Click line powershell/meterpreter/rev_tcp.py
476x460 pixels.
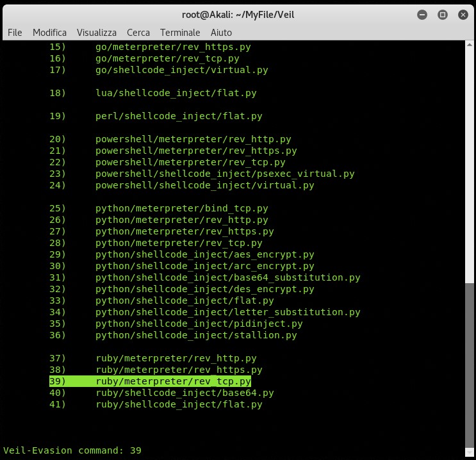pyautogui.click(x=190, y=163)
